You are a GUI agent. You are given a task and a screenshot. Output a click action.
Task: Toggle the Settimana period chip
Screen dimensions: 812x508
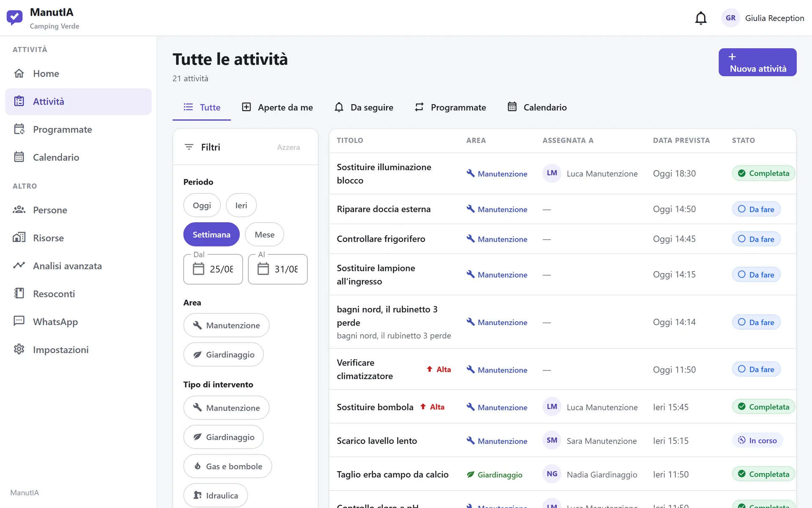pos(211,235)
